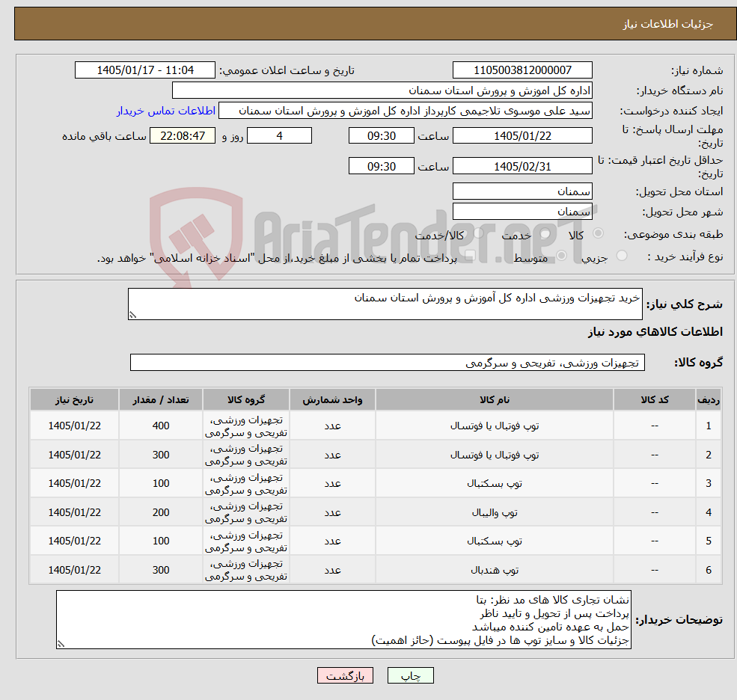Click the buyer organization name field
The image size is (737, 700).
coord(382,90)
